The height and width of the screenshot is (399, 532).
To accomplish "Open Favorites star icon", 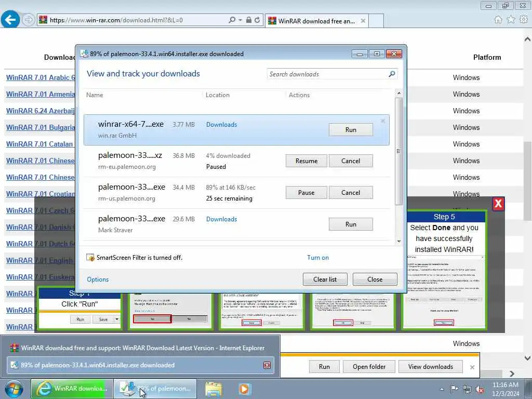I will [x=511, y=20].
